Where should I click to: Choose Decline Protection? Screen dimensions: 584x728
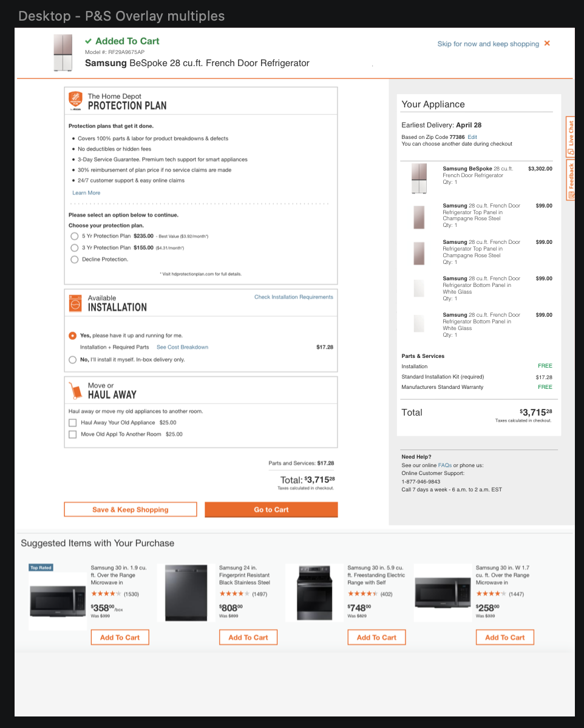click(x=75, y=260)
